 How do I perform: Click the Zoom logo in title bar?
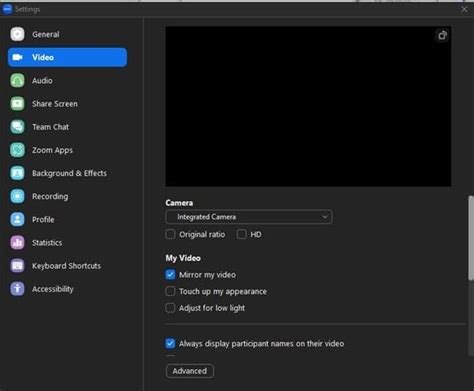7,9
